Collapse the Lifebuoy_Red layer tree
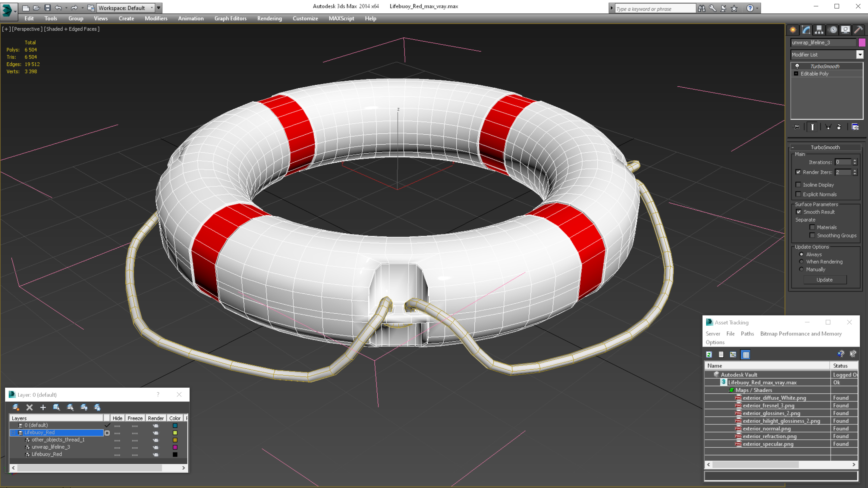Screen dimensions: 868x488 pyautogui.click(x=13, y=433)
